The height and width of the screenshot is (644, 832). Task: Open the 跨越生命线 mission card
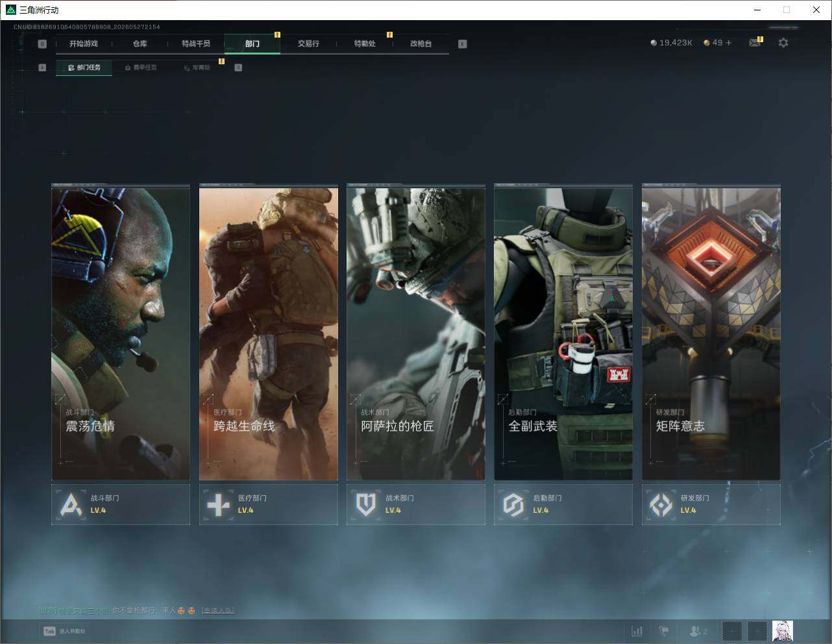[269, 333]
